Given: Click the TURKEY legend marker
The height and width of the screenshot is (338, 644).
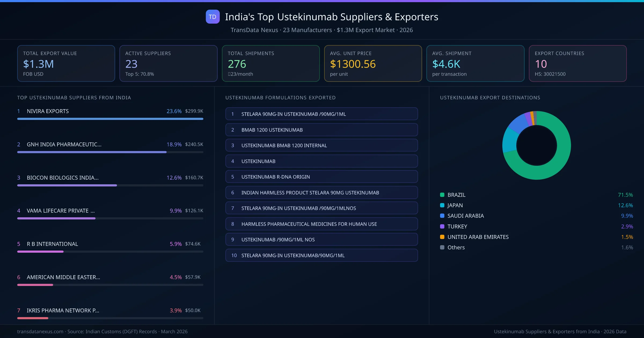Looking at the screenshot, I should point(442,226).
